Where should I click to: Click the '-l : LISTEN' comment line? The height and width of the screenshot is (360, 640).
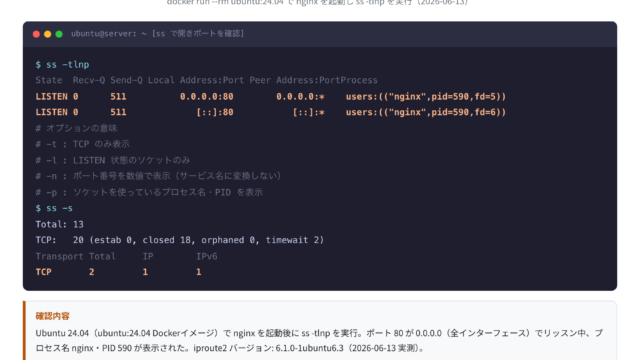click(x=113, y=160)
